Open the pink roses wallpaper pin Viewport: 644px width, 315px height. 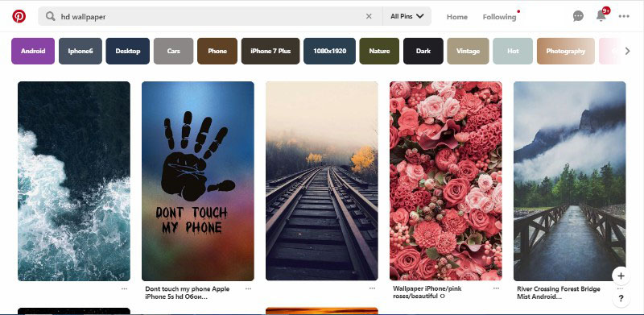(446, 180)
